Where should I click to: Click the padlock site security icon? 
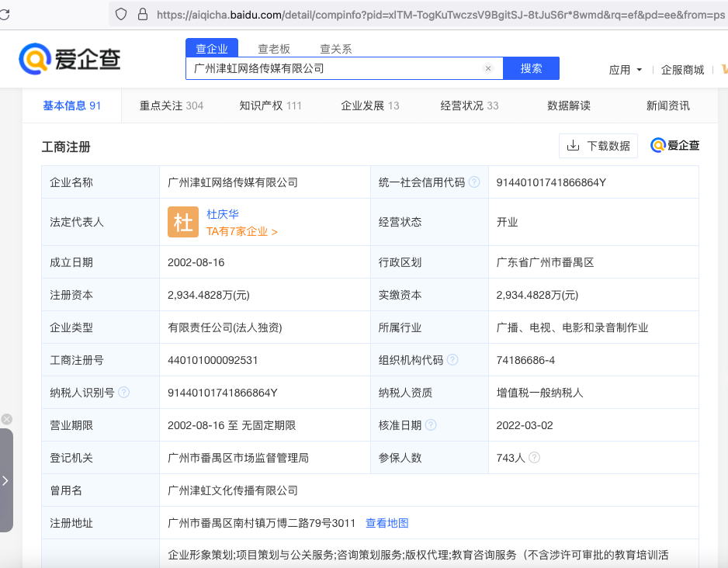pos(143,15)
